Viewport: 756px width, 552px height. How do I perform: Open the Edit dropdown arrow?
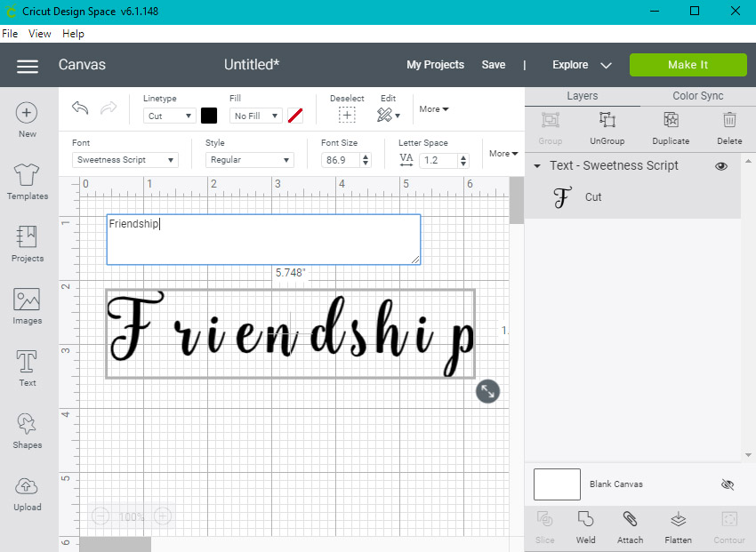coord(398,116)
